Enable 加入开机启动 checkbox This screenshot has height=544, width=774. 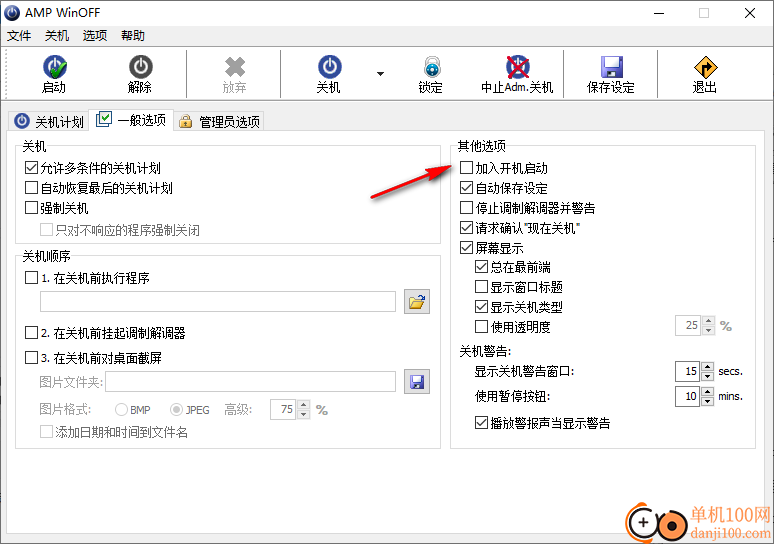pos(466,168)
